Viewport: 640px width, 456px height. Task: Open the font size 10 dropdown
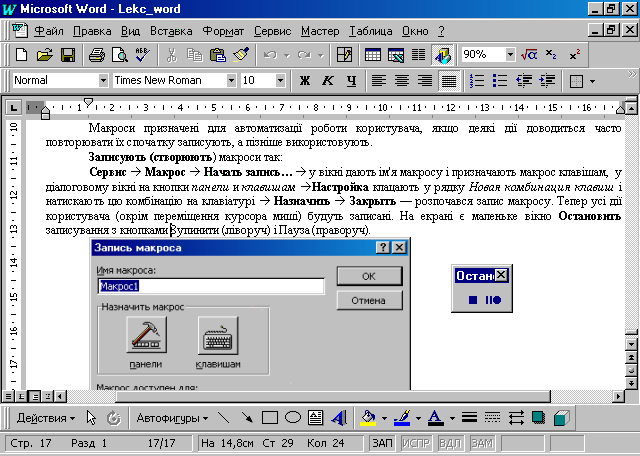pos(280,81)
